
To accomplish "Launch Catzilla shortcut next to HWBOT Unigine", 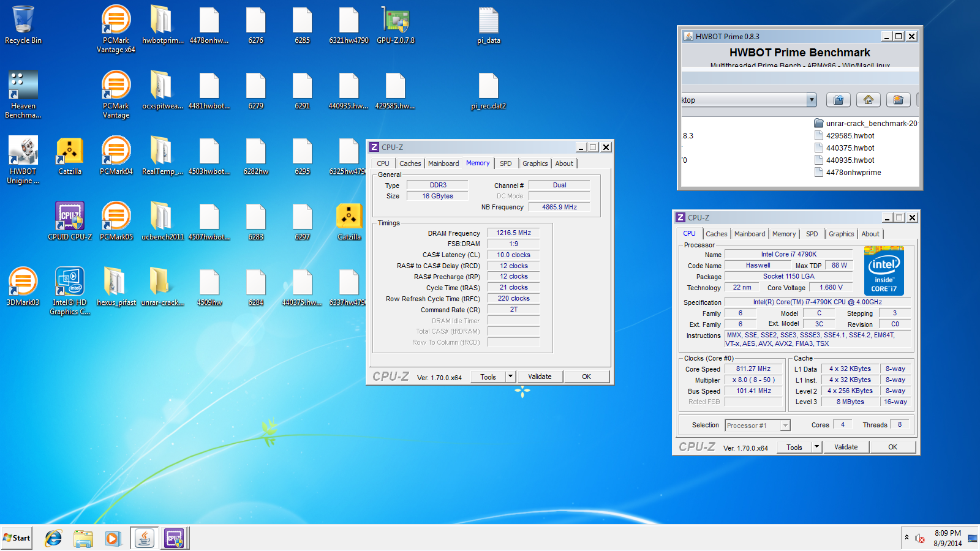I will point(70,156).
